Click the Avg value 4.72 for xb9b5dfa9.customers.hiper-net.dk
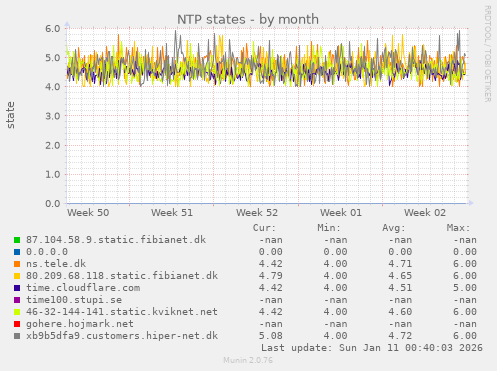This screenshot has width=497, height=371. click(x=400, y=336)
